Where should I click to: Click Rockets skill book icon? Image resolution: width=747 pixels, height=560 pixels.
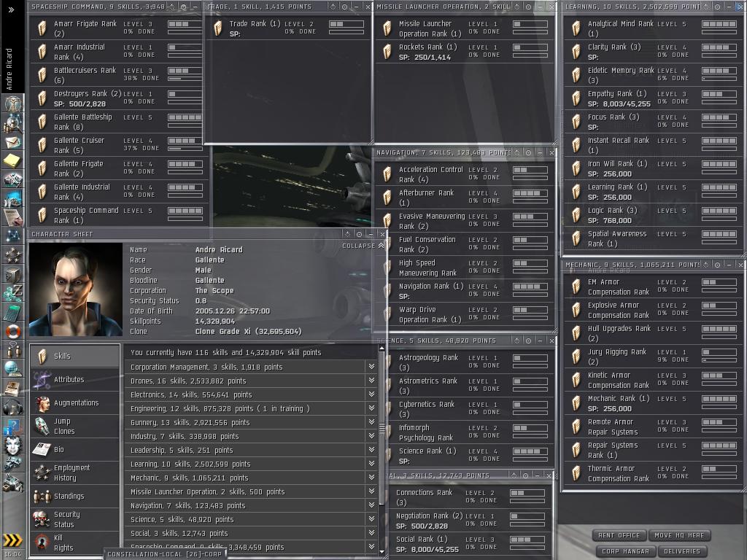pyautogui.click(x=387, y=52)
